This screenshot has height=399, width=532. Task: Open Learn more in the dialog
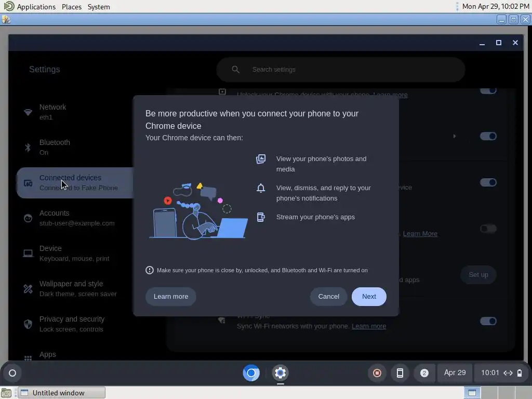coord(170,297)
